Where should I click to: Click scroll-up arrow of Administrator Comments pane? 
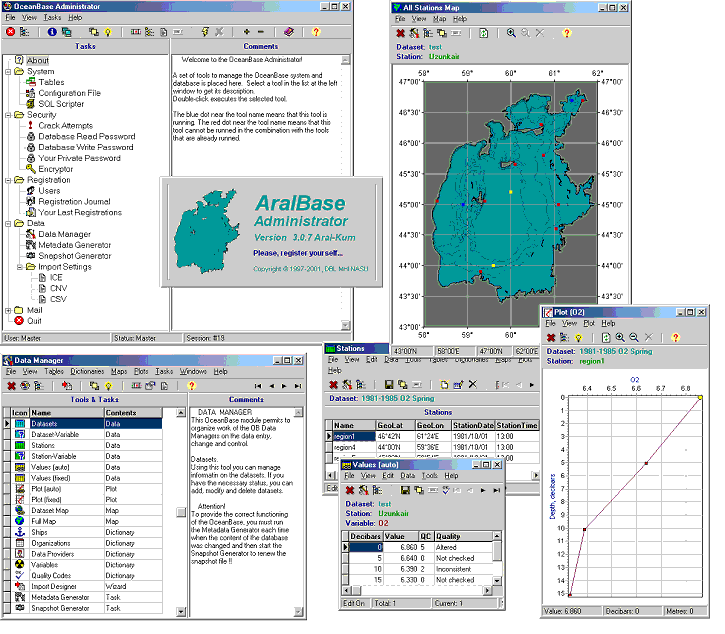pos(345,60)
